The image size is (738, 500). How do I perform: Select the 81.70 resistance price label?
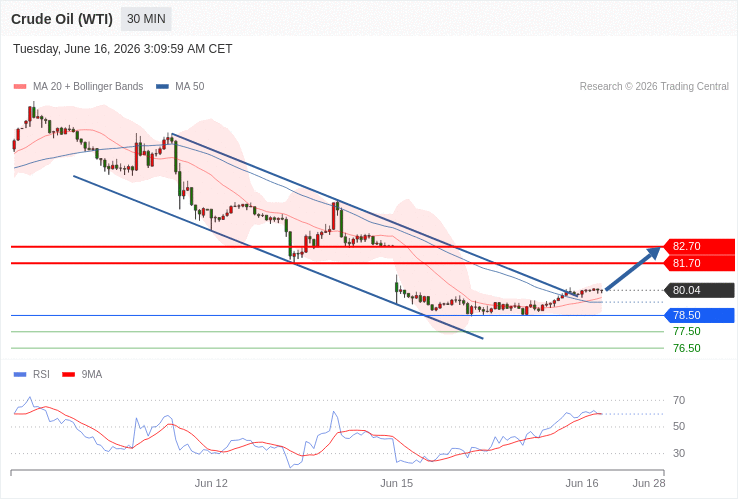pyautogui.click(x=699, y=263)
